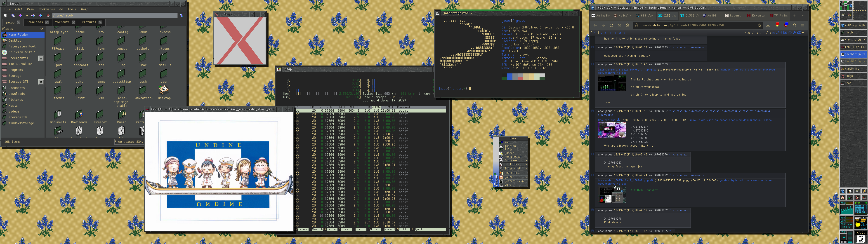Click the blue color block in neofetch palette

[509, 77]
